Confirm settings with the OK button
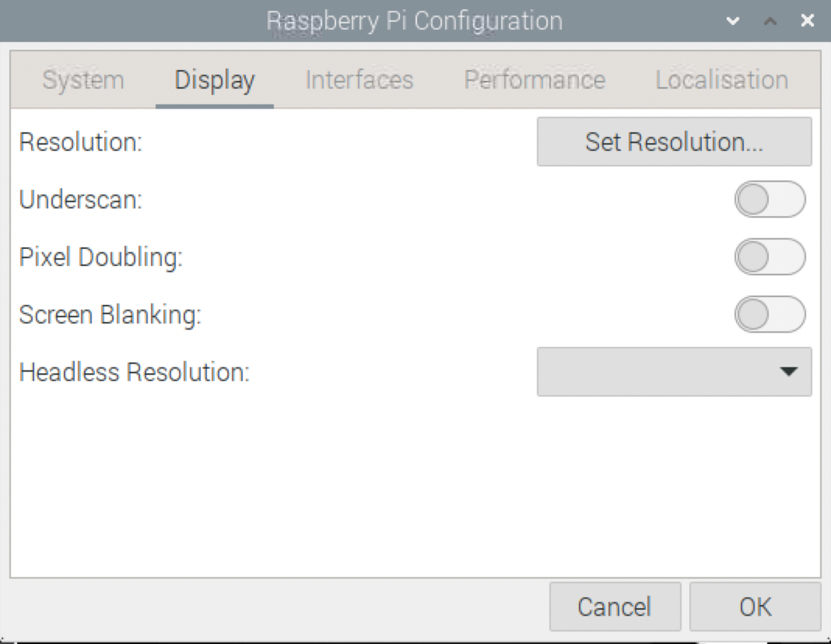The height and width of the screenshot is (644, 831). 755,607
